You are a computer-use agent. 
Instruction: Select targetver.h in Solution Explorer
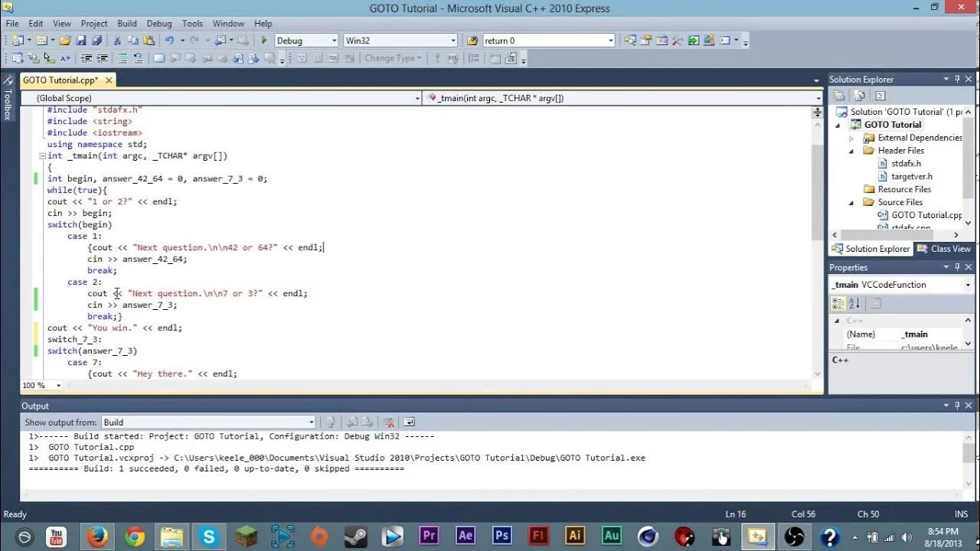point(905,177)
